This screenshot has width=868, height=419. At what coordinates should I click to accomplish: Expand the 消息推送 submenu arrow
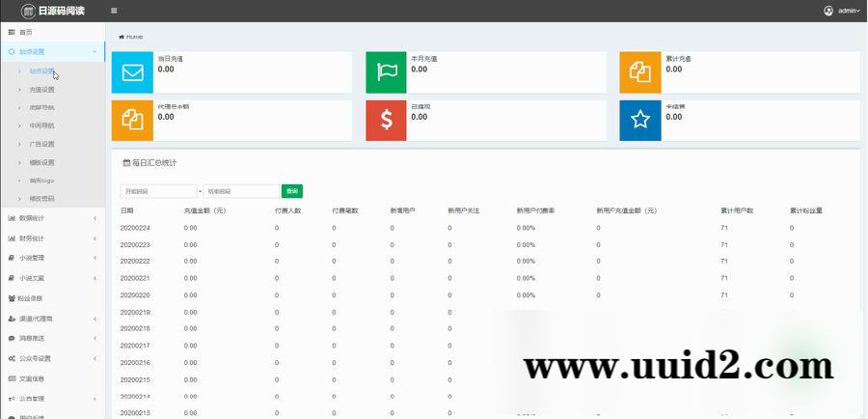point(95,338)
